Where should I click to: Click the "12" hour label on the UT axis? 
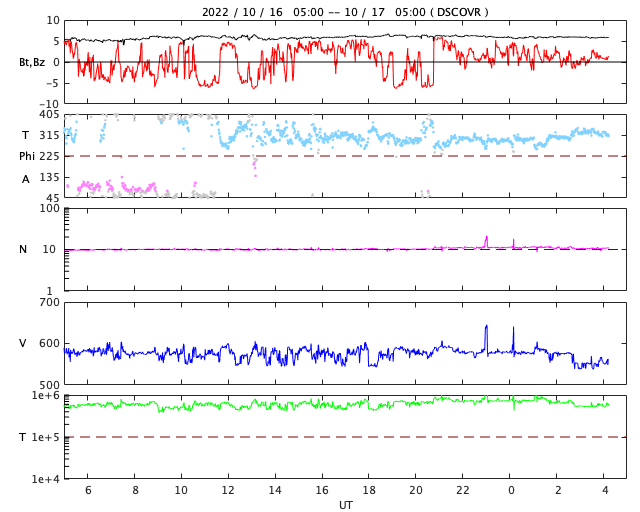228,490
